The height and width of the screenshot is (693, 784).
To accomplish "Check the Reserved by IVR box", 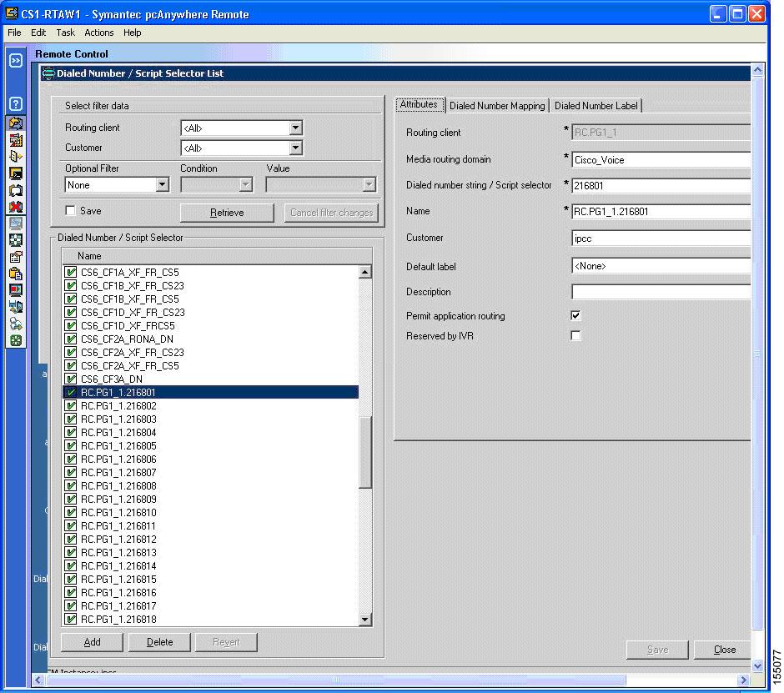I will tap(575, 335).
